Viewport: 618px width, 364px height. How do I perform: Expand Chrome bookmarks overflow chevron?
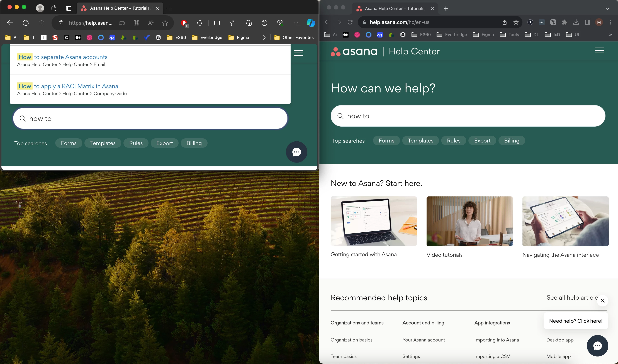pos(610,35)
